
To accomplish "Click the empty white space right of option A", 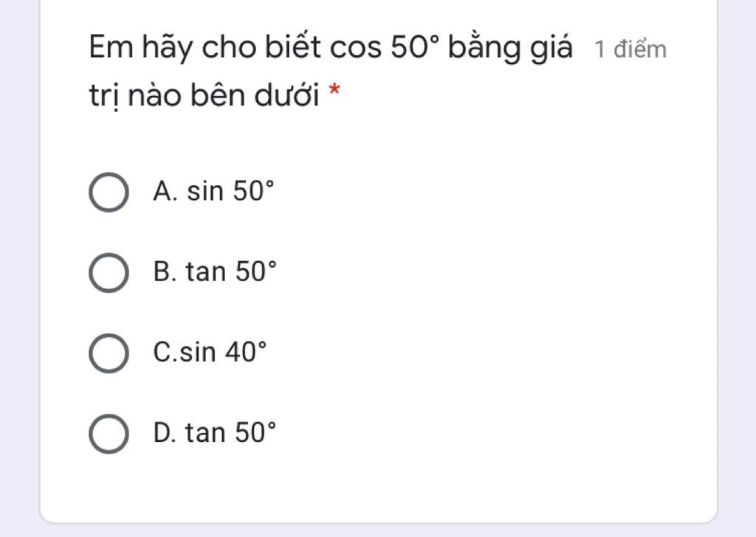I will click(x=480, y=193).
